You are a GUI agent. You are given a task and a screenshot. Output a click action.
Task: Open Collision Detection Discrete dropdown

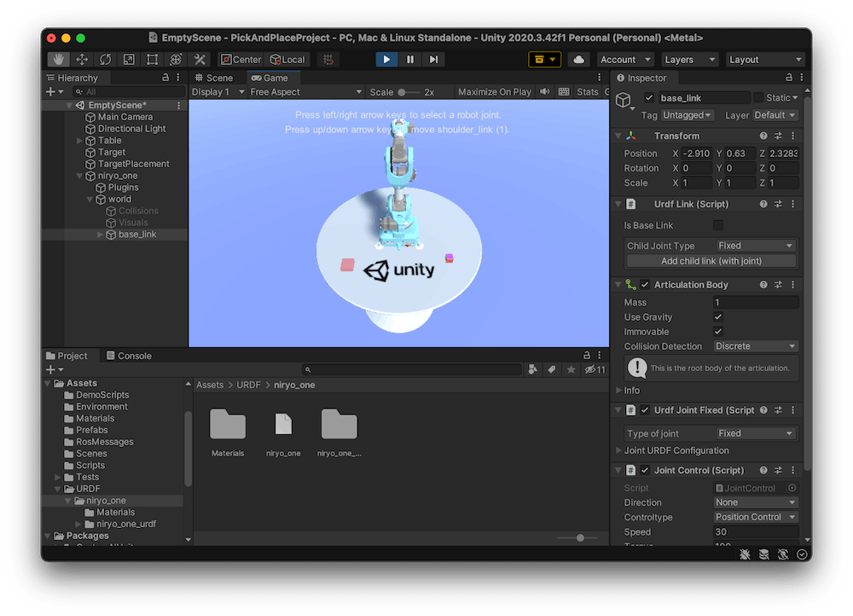[756, 346]
